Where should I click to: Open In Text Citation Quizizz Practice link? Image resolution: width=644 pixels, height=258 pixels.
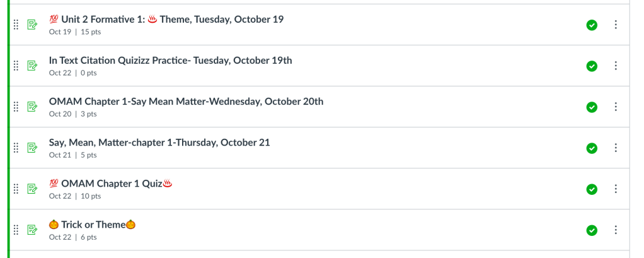170,61
